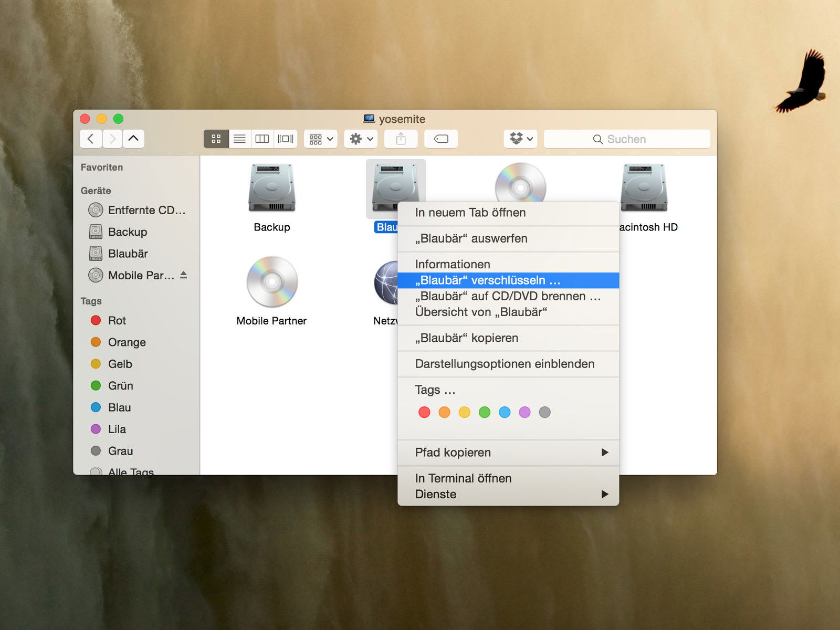This screenshot has height=630, width=840.
Task: Choose „Blaubär“ verschlüsseln menu entry
Action: pyautogui.click(x=508, y=280)
